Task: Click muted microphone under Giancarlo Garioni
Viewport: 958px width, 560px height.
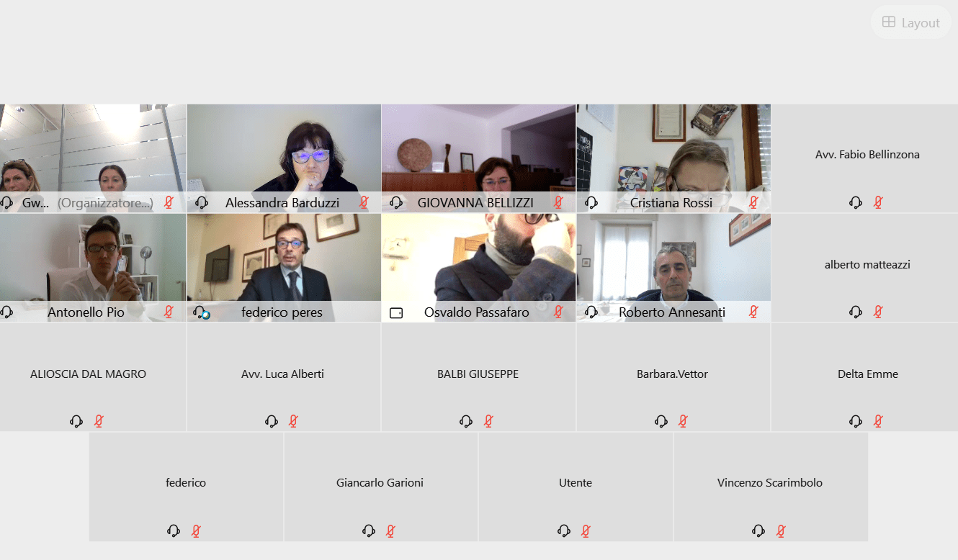Action: pyautogui.click(x=390, y=531)
